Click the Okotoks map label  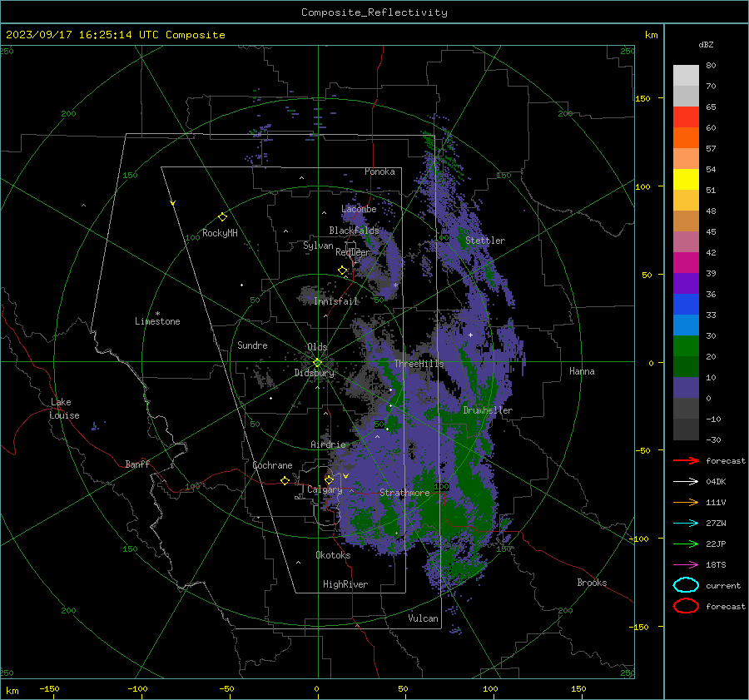point(333,555)
